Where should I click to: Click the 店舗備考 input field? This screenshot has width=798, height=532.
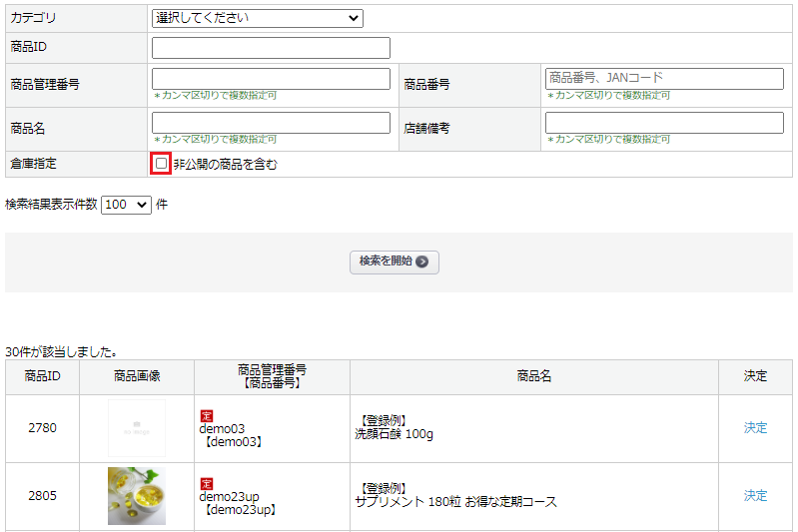pyautogui.click(x=664, y=123)
